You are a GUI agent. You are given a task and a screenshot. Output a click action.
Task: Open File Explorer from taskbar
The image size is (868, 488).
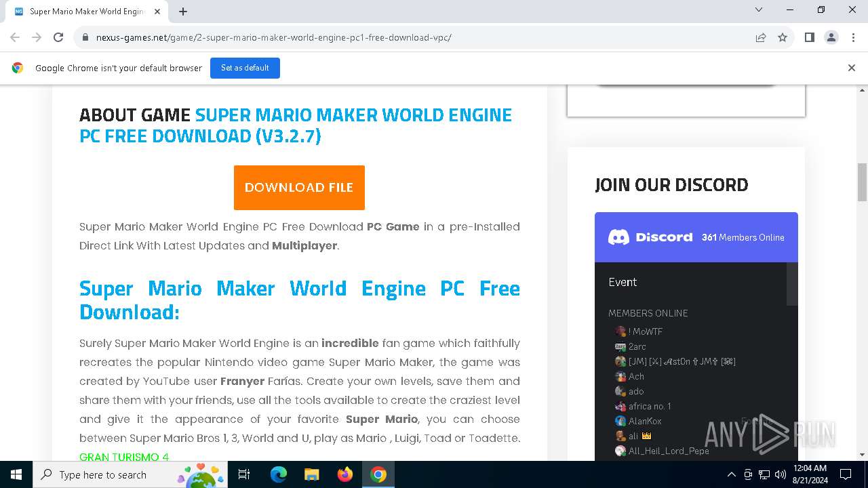[x=311, y=474]
